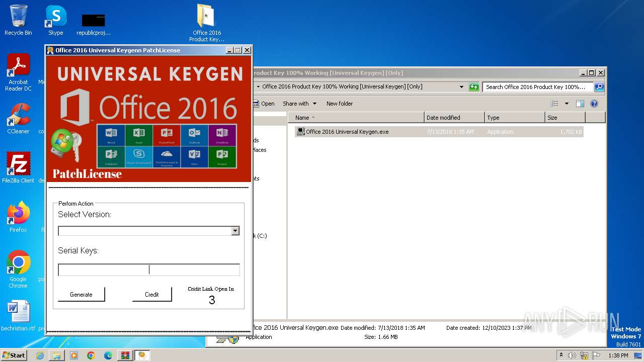Open Windows Media Player taskbar icon
Image resolution: width=644 pixels, height=362 pixels.
pos(74,355)
